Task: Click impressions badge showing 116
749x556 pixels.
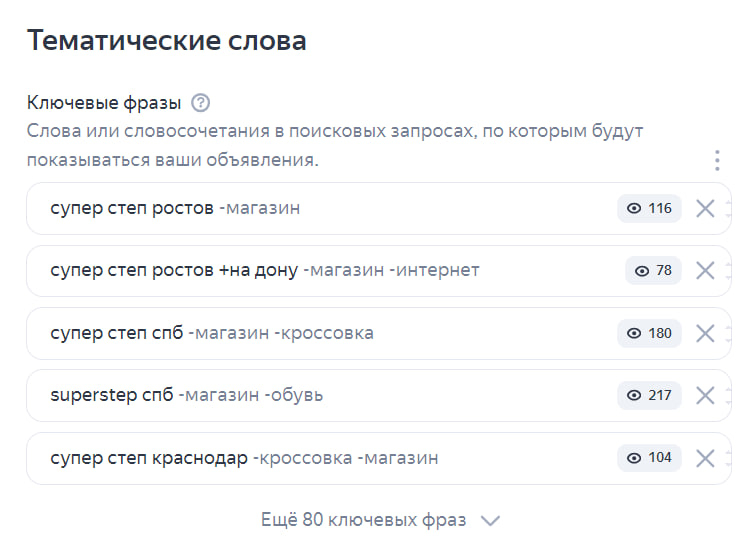Action: tap(649, 209)
